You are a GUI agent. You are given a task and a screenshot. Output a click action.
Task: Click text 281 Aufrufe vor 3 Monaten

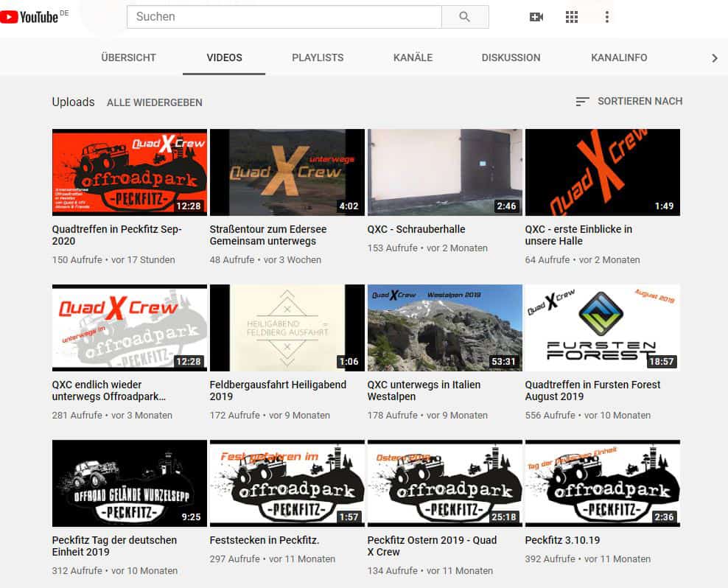click(x=112, y=416)
